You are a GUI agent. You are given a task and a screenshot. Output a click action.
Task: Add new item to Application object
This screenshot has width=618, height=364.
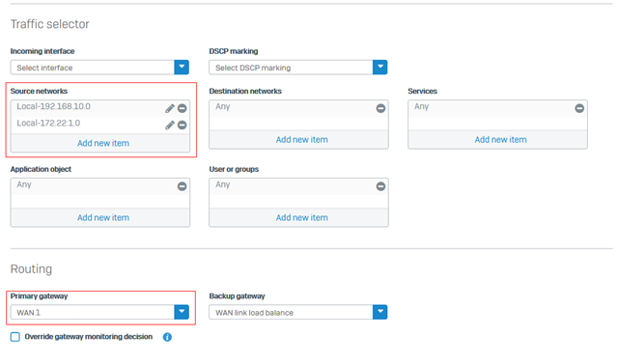[103, 217]
